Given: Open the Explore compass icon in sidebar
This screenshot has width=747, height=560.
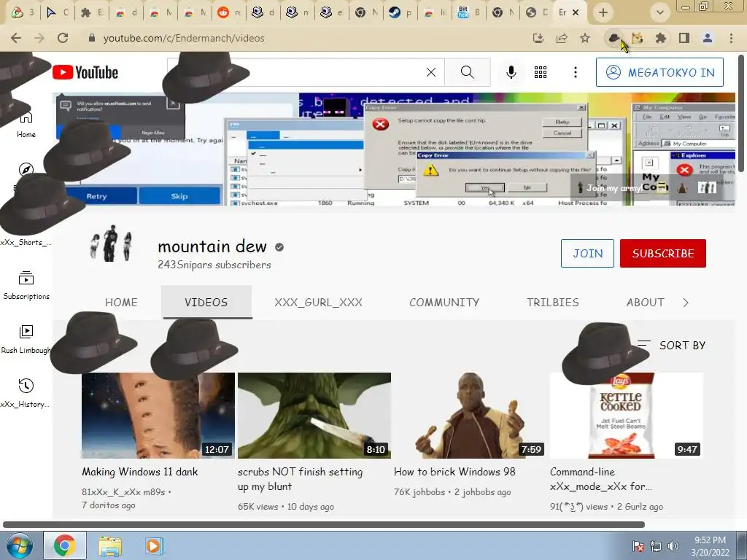Looking at the screenshot, I should point(26,169).
